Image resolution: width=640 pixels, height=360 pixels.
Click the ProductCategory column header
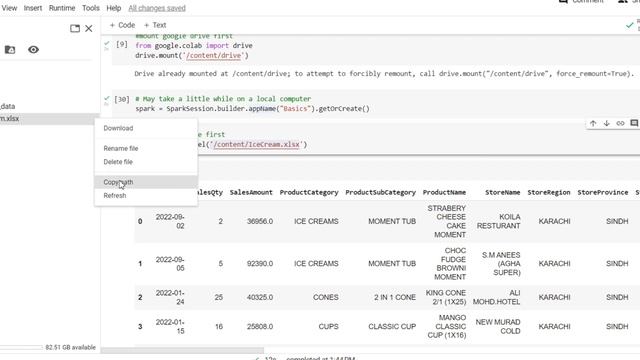(x=309, y=192)
